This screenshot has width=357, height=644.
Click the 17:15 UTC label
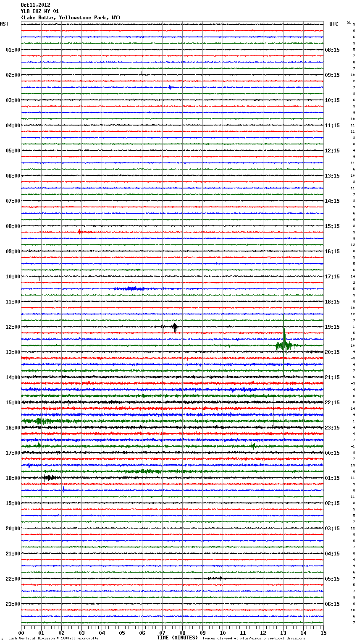(332, 277)
